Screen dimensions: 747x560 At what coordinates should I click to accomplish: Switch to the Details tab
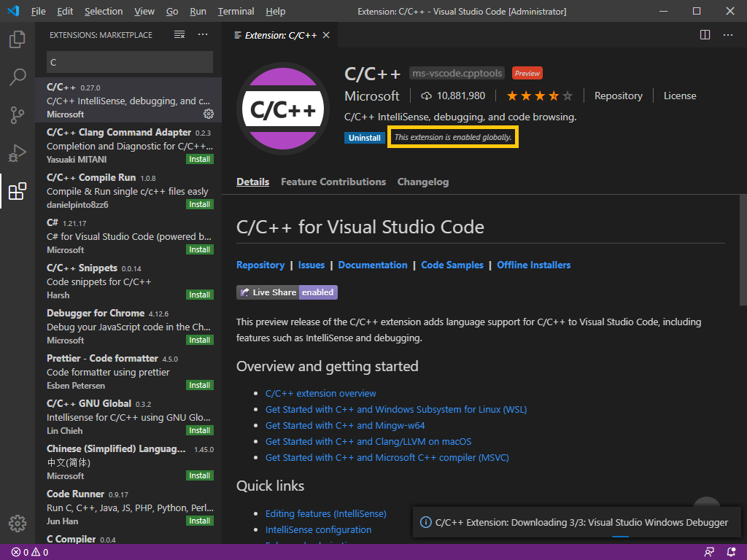pos(252,182)
